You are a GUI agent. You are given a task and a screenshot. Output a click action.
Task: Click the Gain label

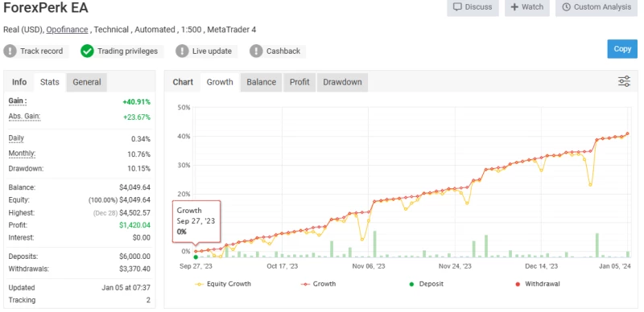pos(18,101)
